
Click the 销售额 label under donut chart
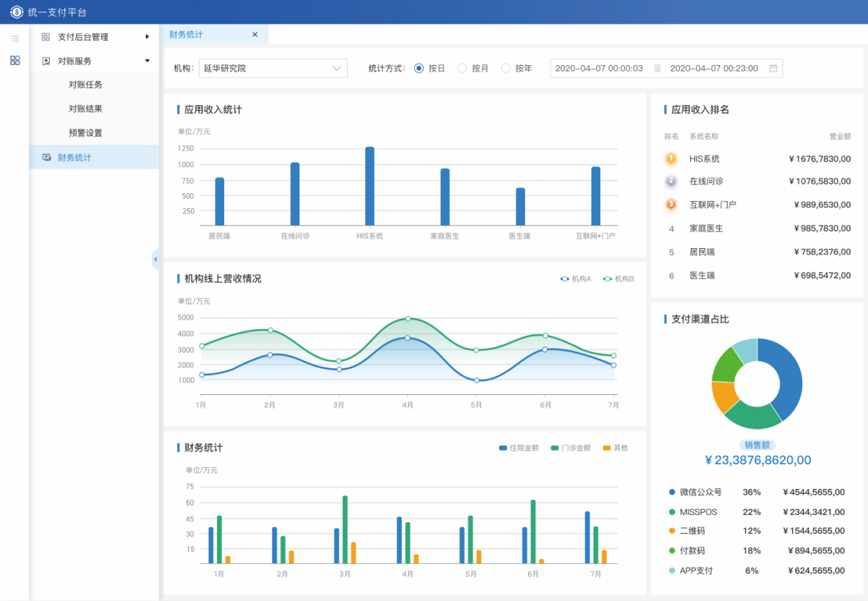[x=757, y=445]
